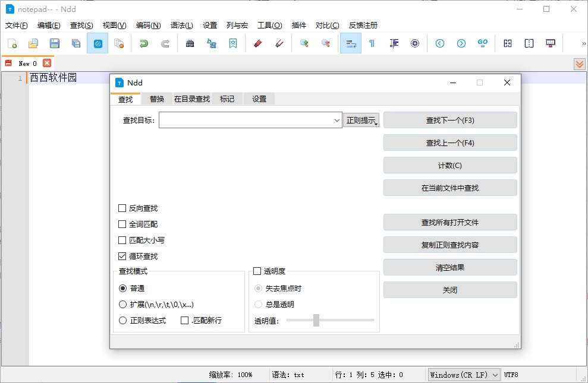The image size is (588, 383).
Task: Switch to the 标记 tab
Action: click(x=227, y=99)
